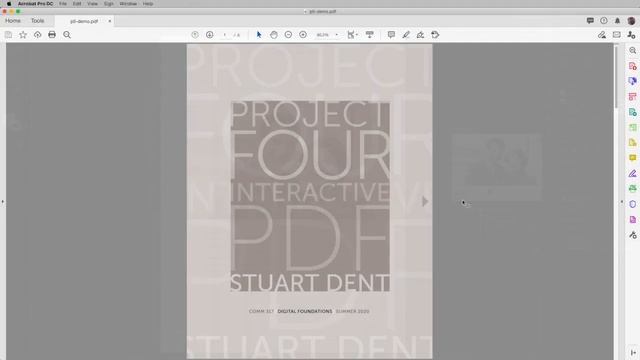The width and height of the screenshot is (640, 360).
Task: Click the Print icon in toolbar
Action: [52, 35]
